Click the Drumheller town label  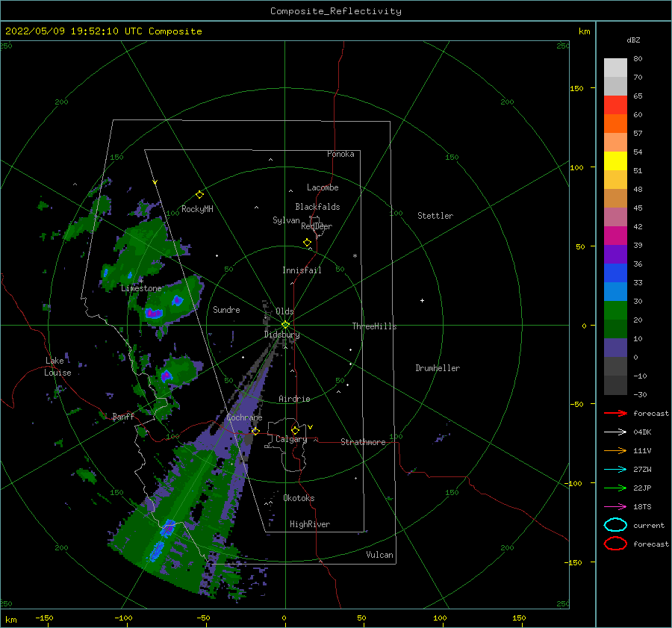[x=438, y=368]
